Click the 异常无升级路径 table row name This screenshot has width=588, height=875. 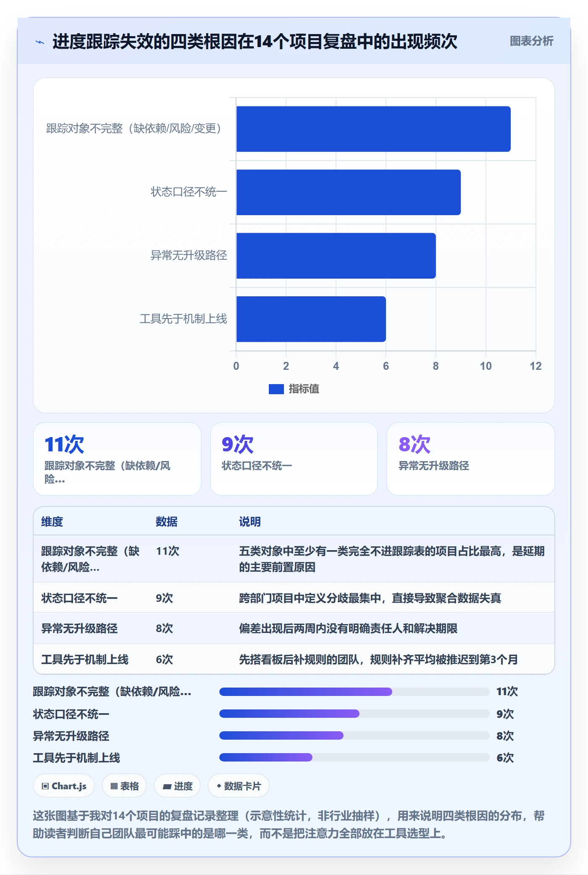tap(79, 628)
